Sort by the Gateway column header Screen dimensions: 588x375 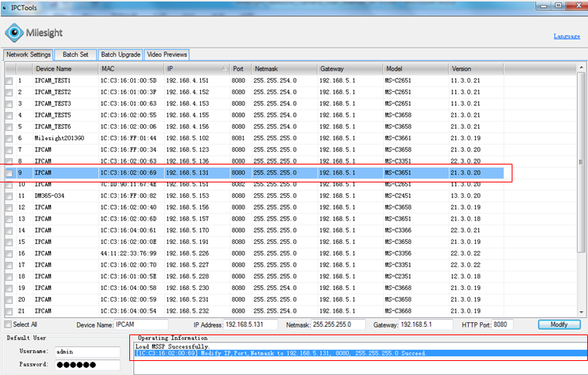(350, 69)
